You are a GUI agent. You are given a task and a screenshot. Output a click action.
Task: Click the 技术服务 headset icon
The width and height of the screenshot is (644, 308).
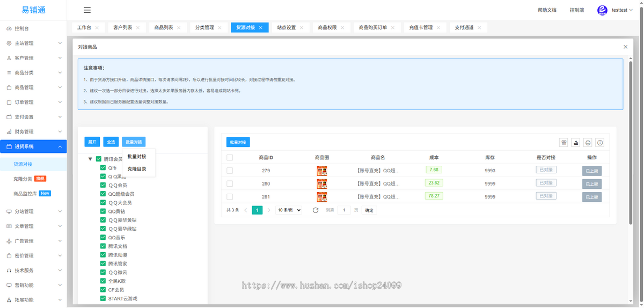[x=9, y=270]
